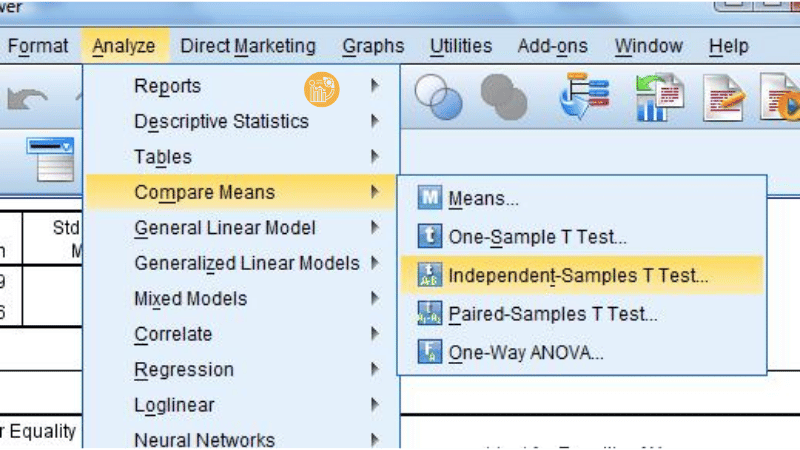Expand the Loglinear submenu
The image size is (800, 450).
[x=241, y=405]
